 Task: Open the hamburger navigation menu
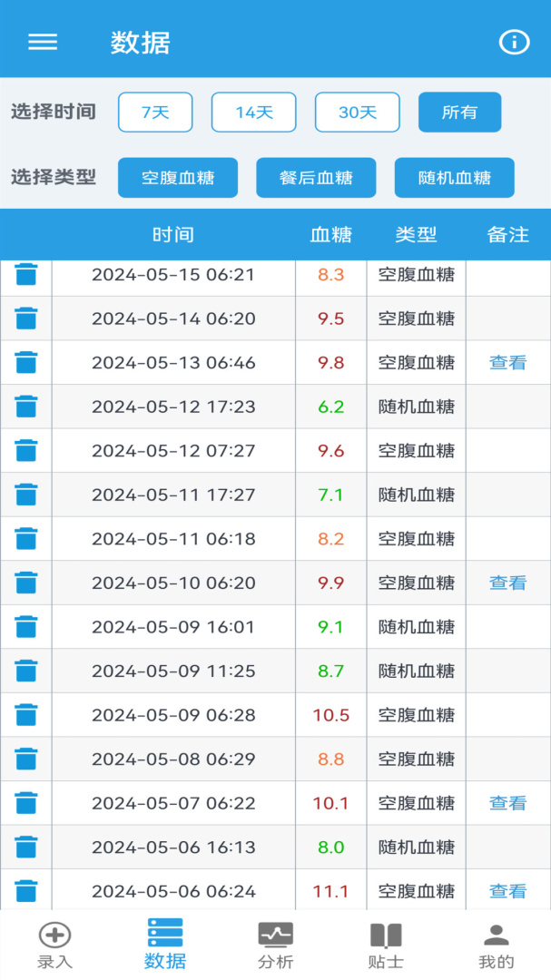42,42
